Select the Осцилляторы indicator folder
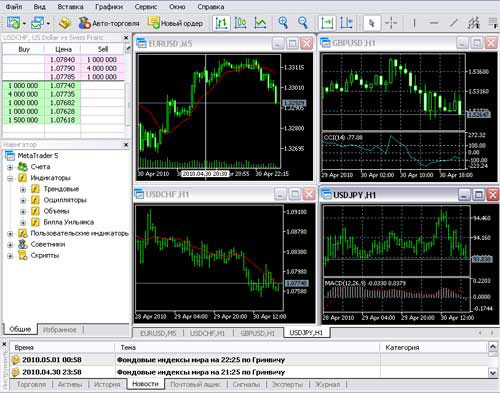Screen dimensions: 500x393 pyautogui.click(x=65, y=200)
